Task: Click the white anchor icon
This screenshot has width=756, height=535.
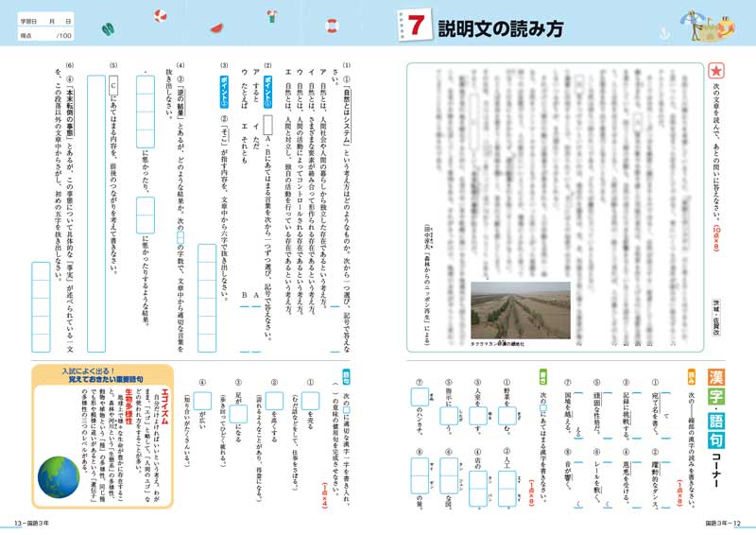Action: pos(665,33)
